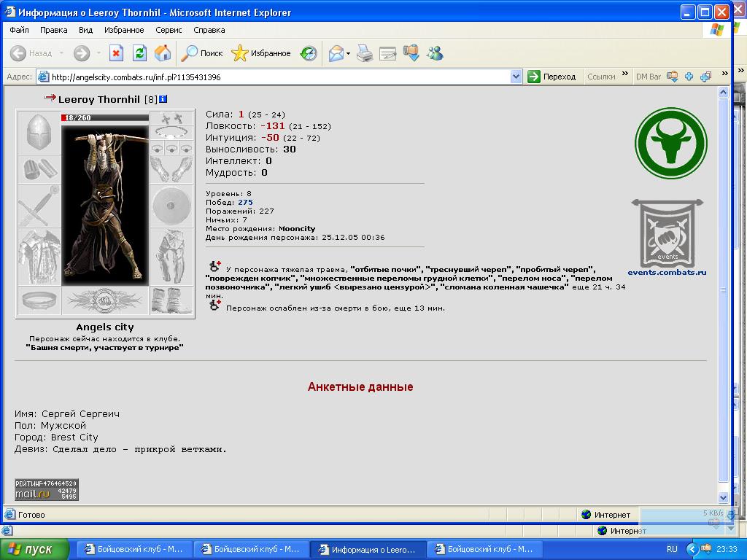Click the Print icon in the toolbar
The height and width of the screenshot is (560, 747).
click(x=365, y=52)
